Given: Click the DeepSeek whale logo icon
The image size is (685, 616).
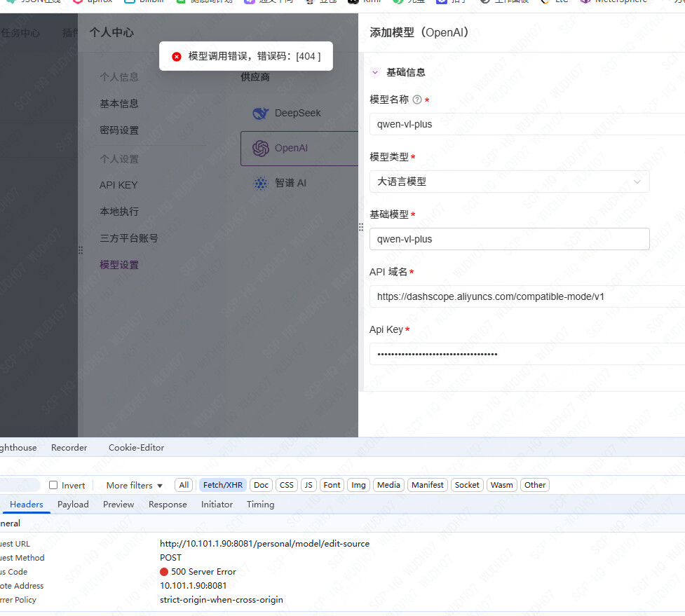Looking at the screenshot, I should coord(261,113).
